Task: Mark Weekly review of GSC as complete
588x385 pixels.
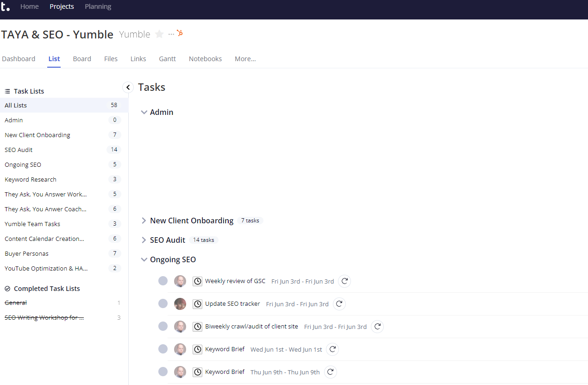Action: pyautogui.click(x=163, y=281)
